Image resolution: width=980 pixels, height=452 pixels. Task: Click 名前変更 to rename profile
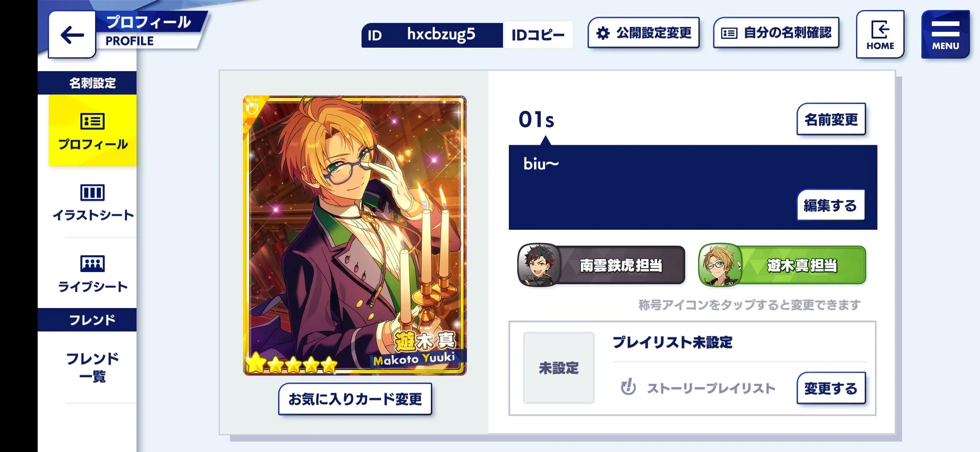tap(831, 120)
